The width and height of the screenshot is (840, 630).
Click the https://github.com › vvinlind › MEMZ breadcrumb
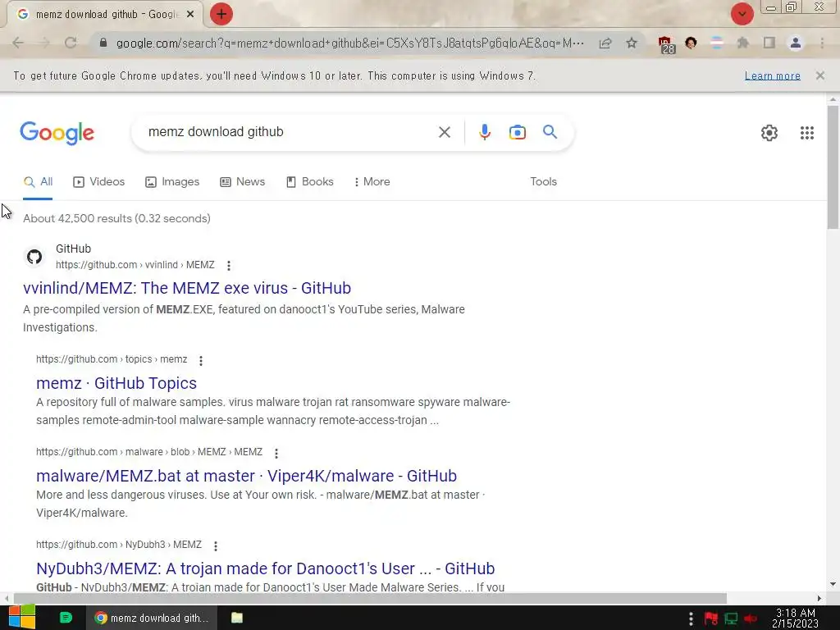click(x=135, y=265)
